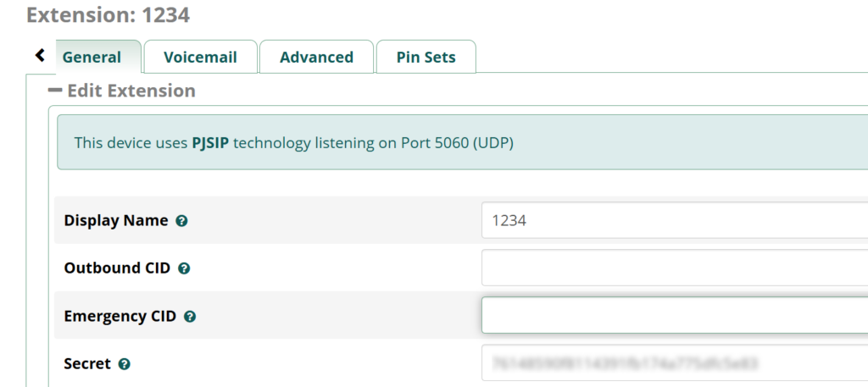Click the Display Name help icon
The height and width of the screenshot is (387, 868).
[x=181, y=221]
